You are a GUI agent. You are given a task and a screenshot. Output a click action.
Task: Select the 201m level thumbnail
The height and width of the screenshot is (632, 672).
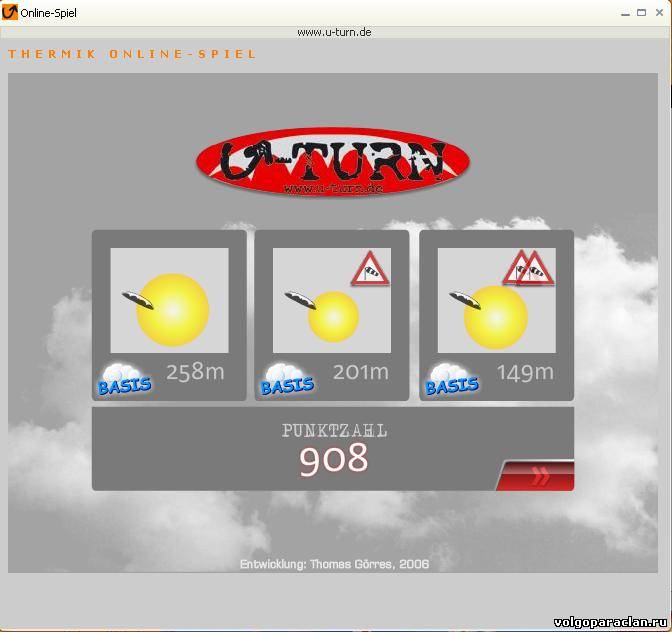click(x=332, y=300)
